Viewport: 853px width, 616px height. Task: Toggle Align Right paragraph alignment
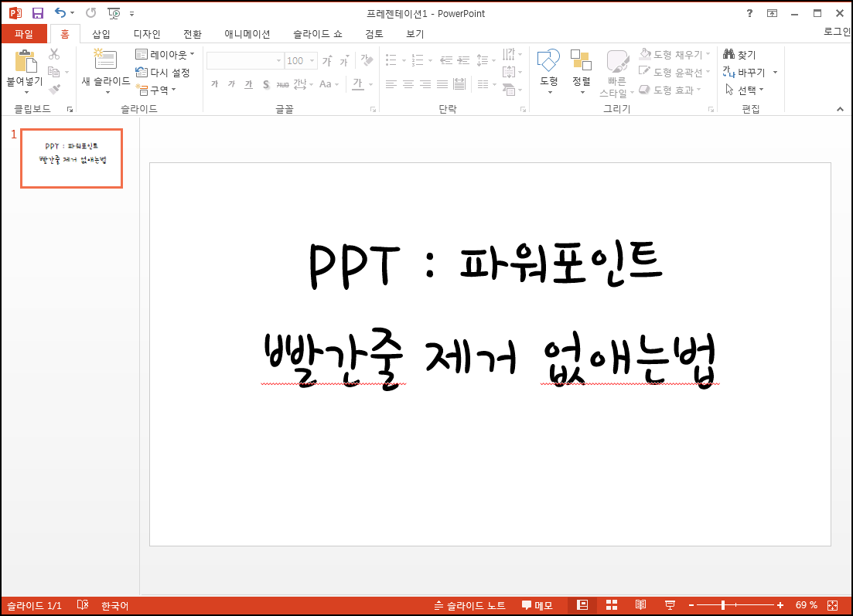(425, 84)
